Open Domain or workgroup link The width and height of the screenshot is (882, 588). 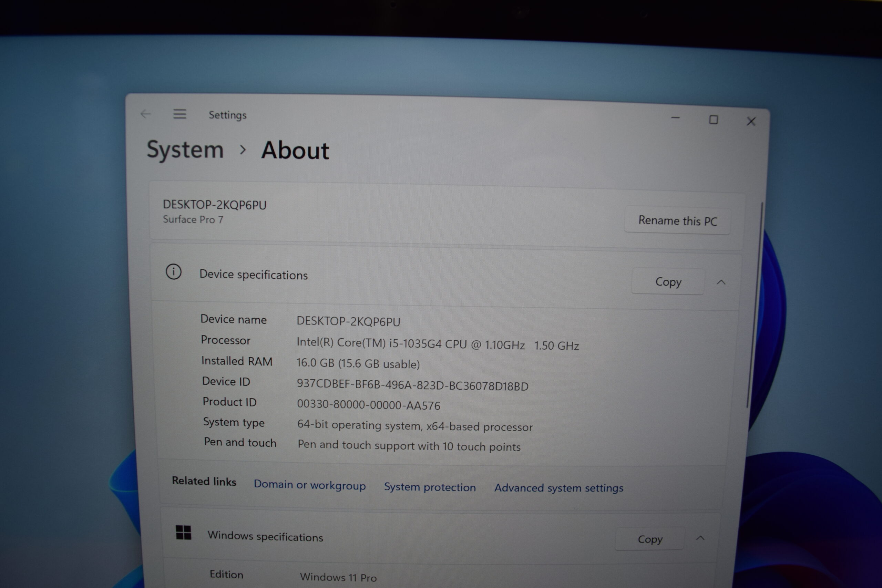point(310,485)
